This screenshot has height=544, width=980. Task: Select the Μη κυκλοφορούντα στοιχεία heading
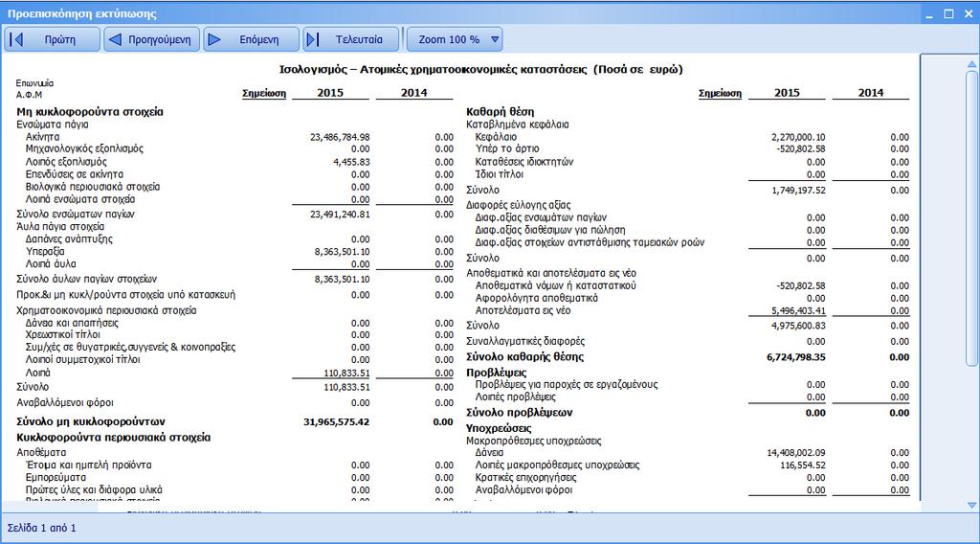[x=90, y=112]
